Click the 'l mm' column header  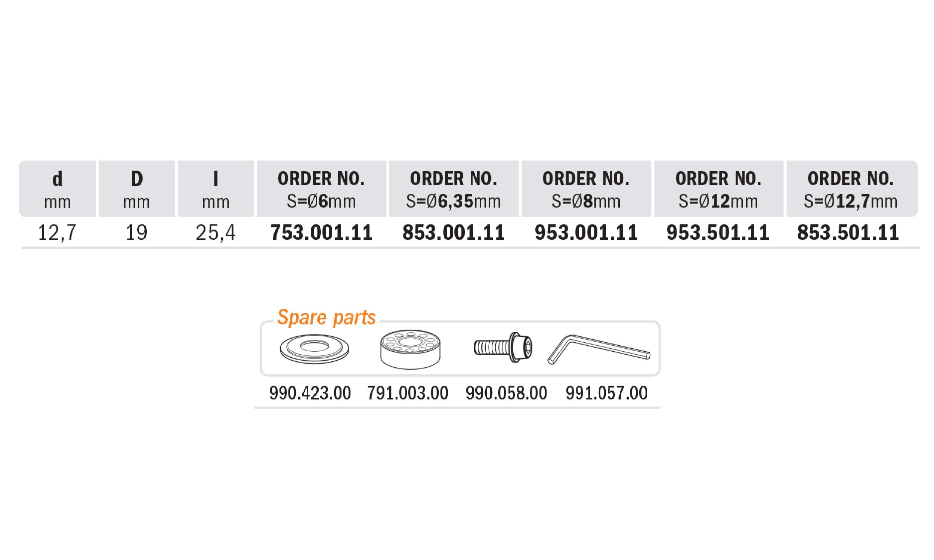click(x=216, y=189)
